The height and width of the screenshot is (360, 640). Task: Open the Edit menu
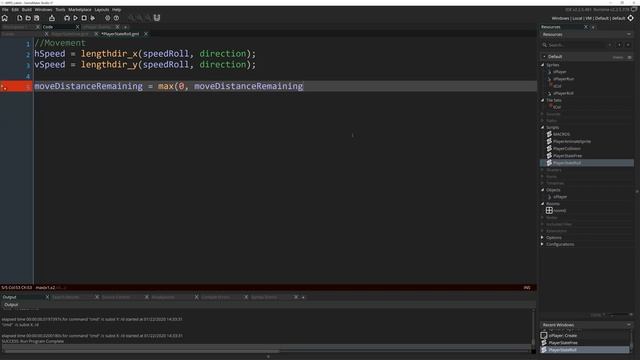coord(15,9)
